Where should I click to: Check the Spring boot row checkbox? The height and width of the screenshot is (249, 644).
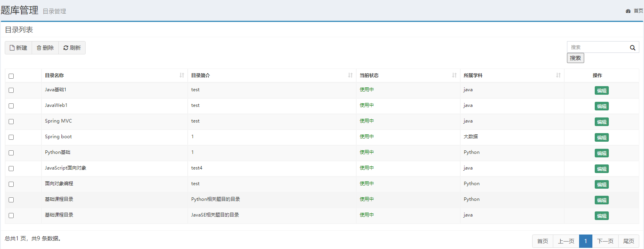point(11,137)
